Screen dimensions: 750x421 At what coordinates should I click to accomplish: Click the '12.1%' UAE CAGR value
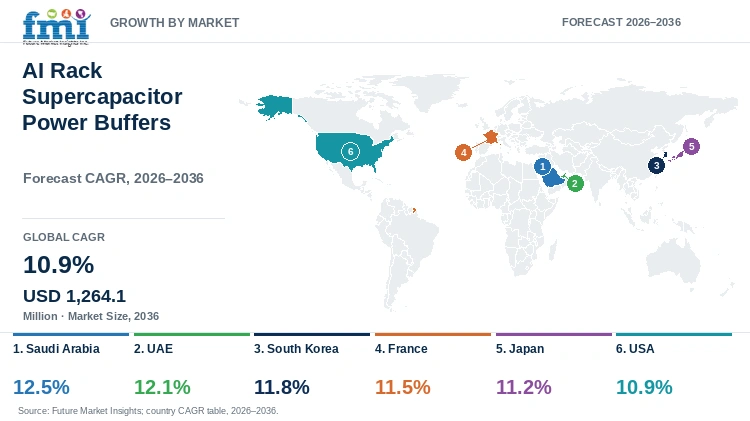[162, 387]
